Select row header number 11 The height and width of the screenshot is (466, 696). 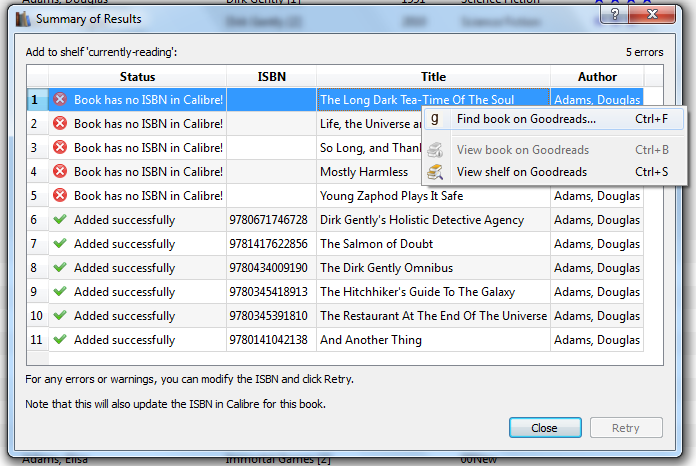(38, 339)
